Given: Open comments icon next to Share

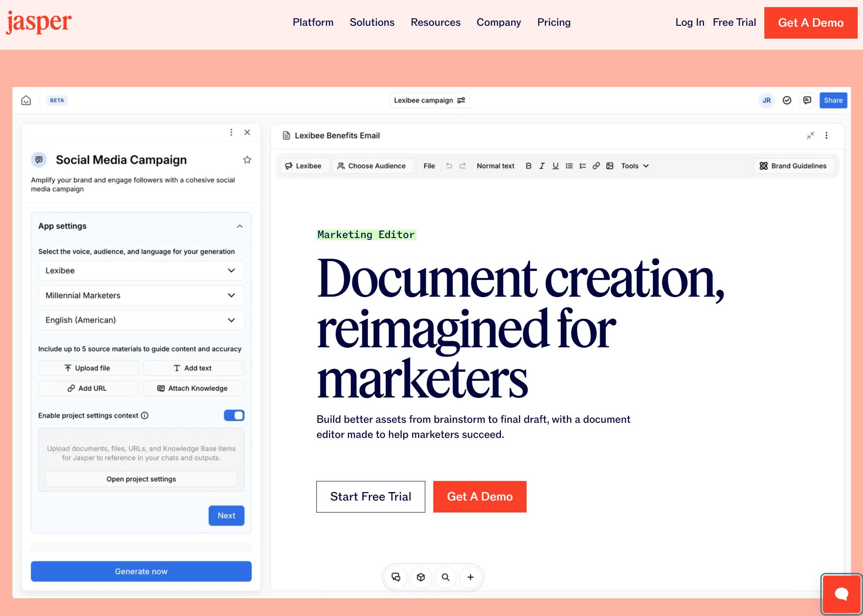Looking at the screenshot, I should (807, 100).
